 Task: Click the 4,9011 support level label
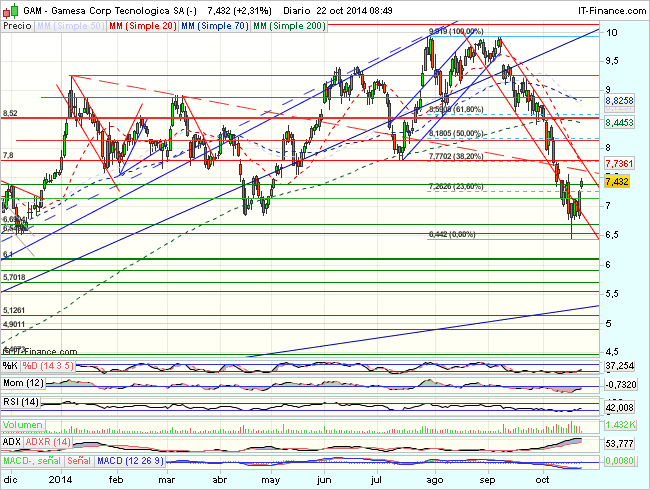(14, 324)
